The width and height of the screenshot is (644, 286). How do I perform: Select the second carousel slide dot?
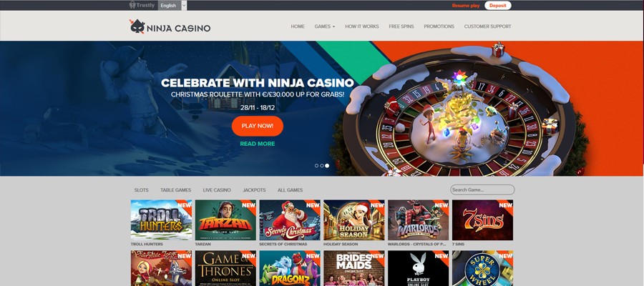(321, 166)
